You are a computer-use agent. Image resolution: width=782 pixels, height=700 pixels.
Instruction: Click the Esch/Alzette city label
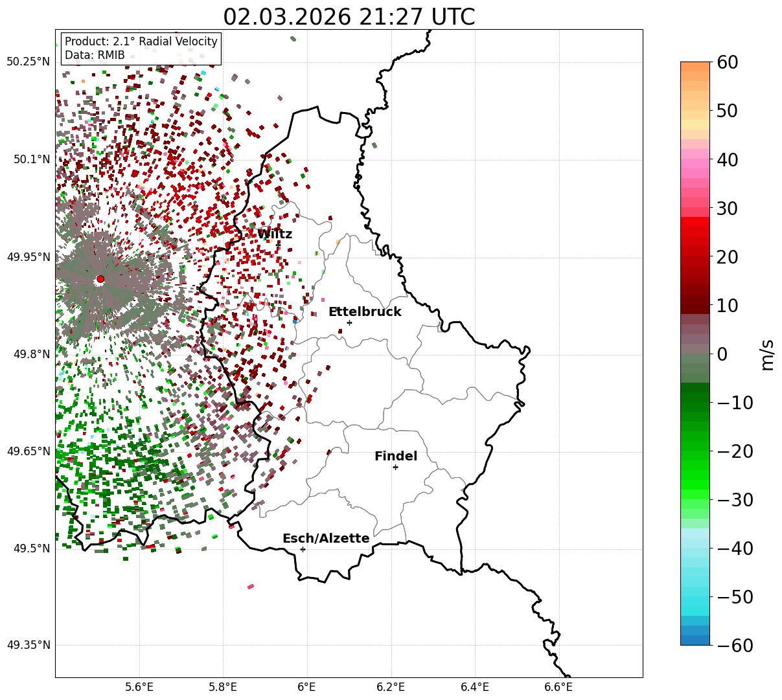326,539
